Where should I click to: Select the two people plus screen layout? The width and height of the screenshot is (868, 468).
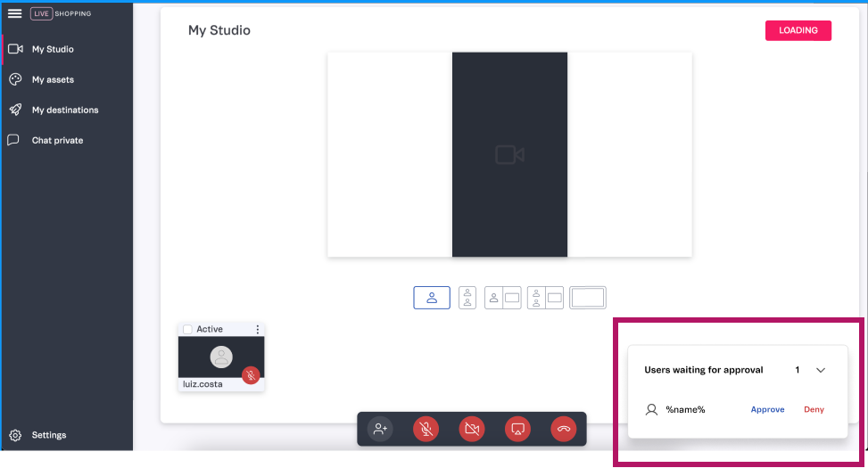pos(545,298)
